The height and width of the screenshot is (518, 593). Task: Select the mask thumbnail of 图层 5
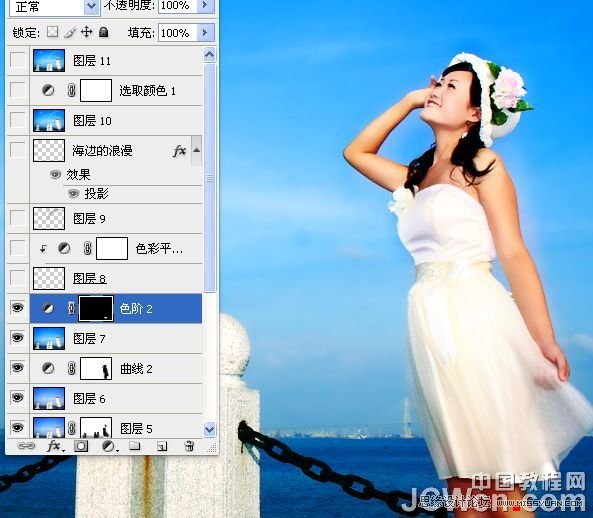pyautogui.click(x=96, y=427)
